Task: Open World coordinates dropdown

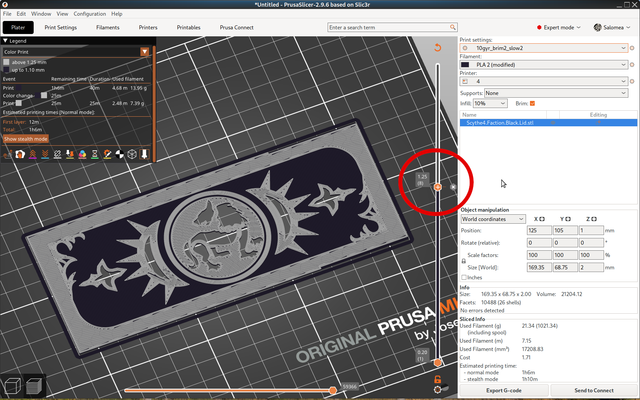Action: (493, 219)
